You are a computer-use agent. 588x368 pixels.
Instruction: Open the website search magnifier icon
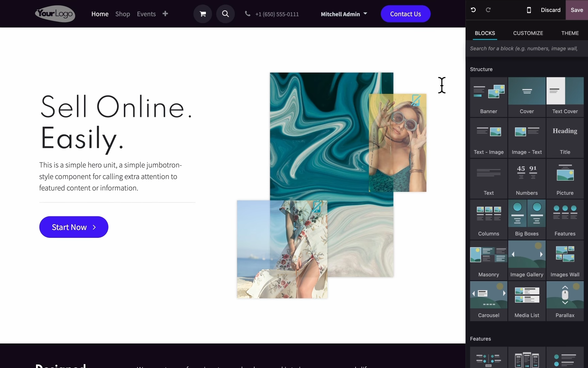pos(225,14)
